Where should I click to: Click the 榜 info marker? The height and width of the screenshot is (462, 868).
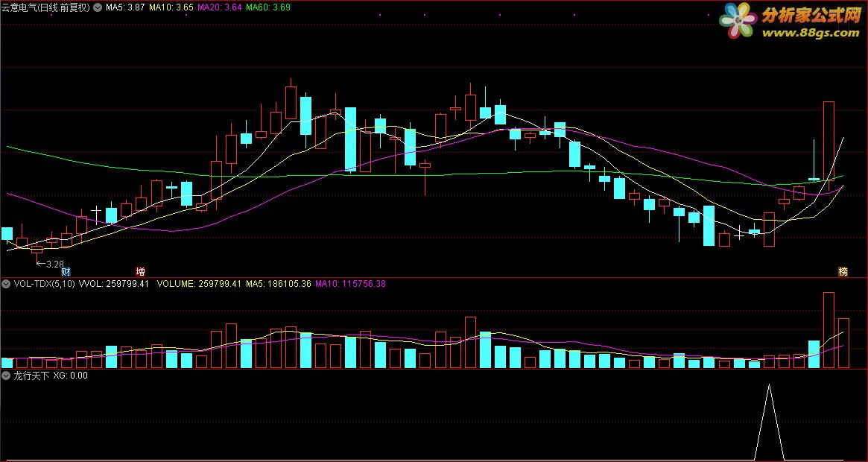pos(843,271)
